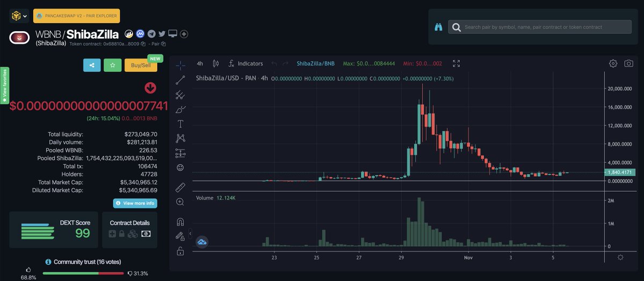This screenshot has width=644, height=281.
Task: Click the undo arrow in chart toolbar
Action: pyautogui.click(x=274, y=63)
